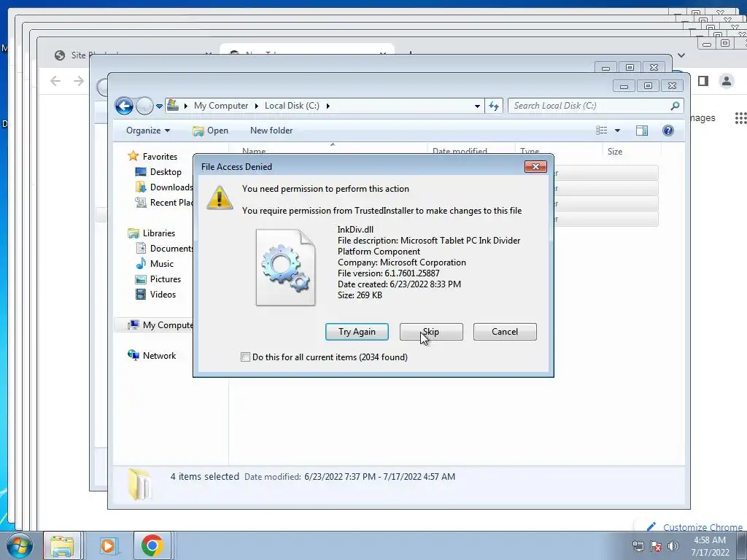The height and width of the screenshot is (560, 747).
Task: Click Open in the Explorer toolbar
Action: pos(211,131)
